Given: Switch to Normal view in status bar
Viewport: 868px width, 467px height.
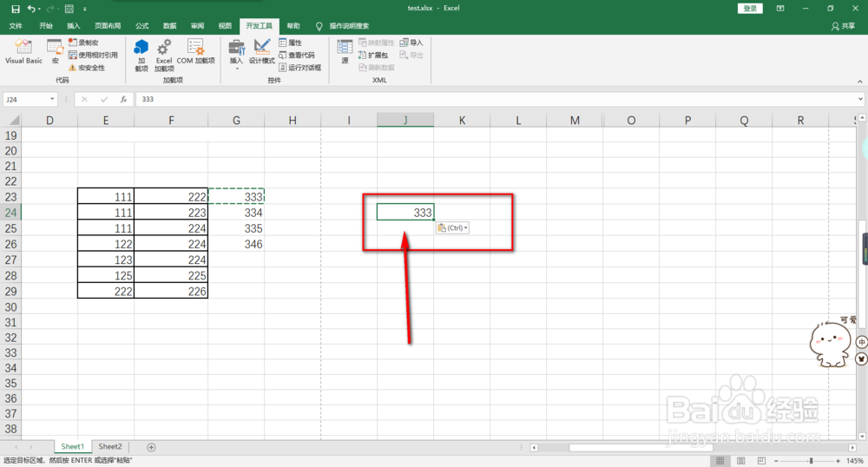Looking at the screenshot, I should point(720,460).
